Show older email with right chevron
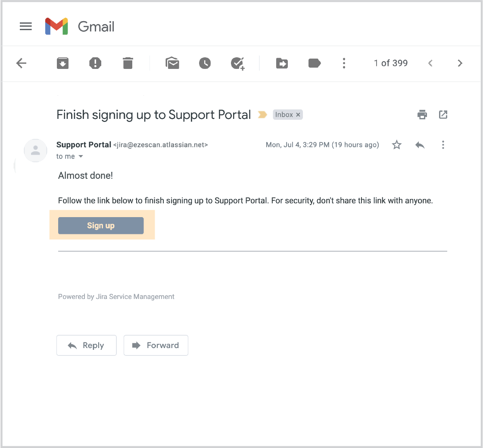This screenshot has width=483, height=448. tap(460, 63)
